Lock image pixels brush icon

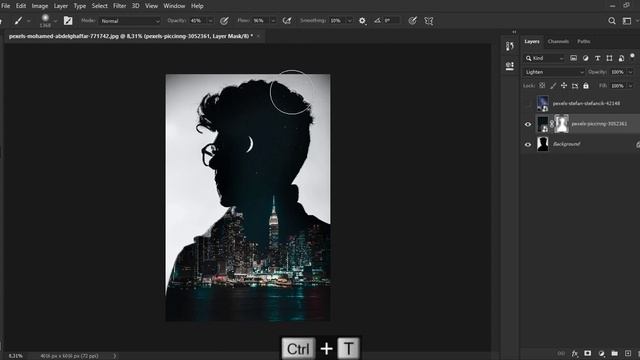553,86
